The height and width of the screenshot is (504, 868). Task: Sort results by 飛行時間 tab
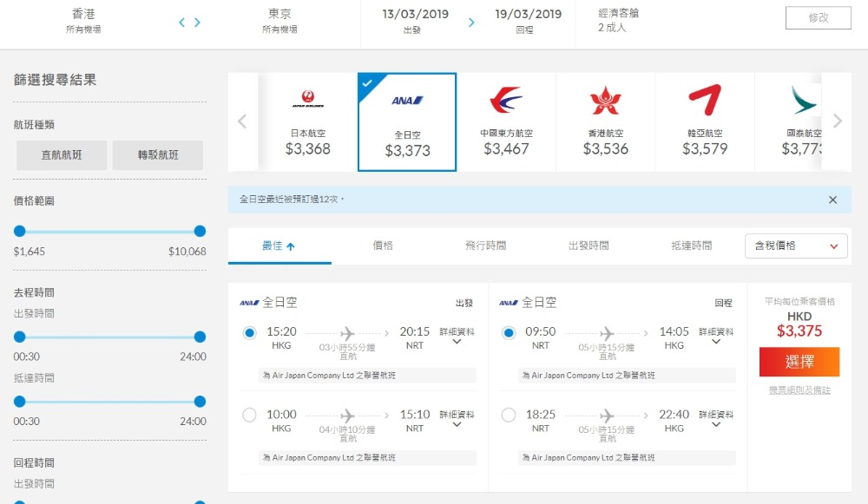pyautogui.click(x=485, y=246)
